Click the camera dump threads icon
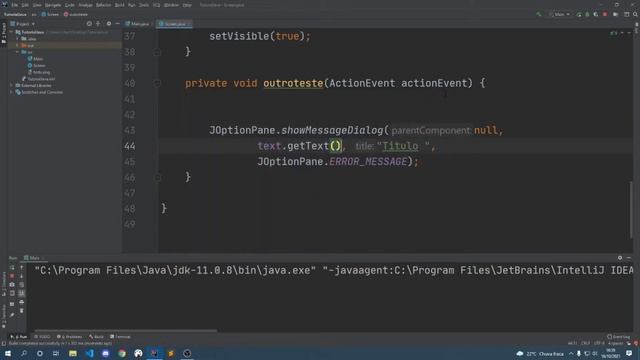640x360 pixels. click(x=12, y=284)
